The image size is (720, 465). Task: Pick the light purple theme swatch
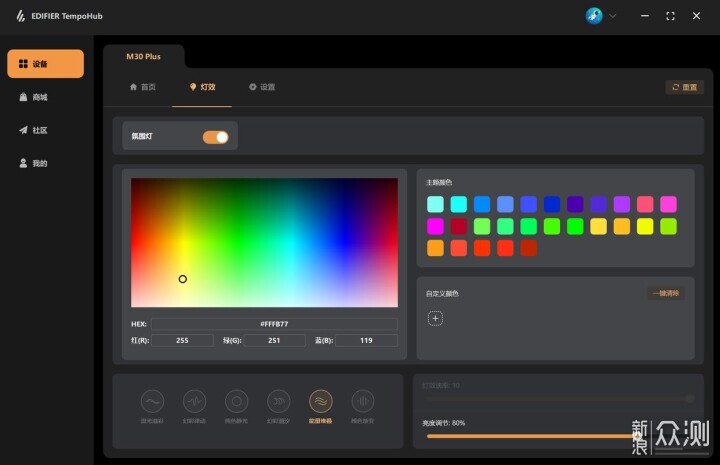[x=622, y=204]
